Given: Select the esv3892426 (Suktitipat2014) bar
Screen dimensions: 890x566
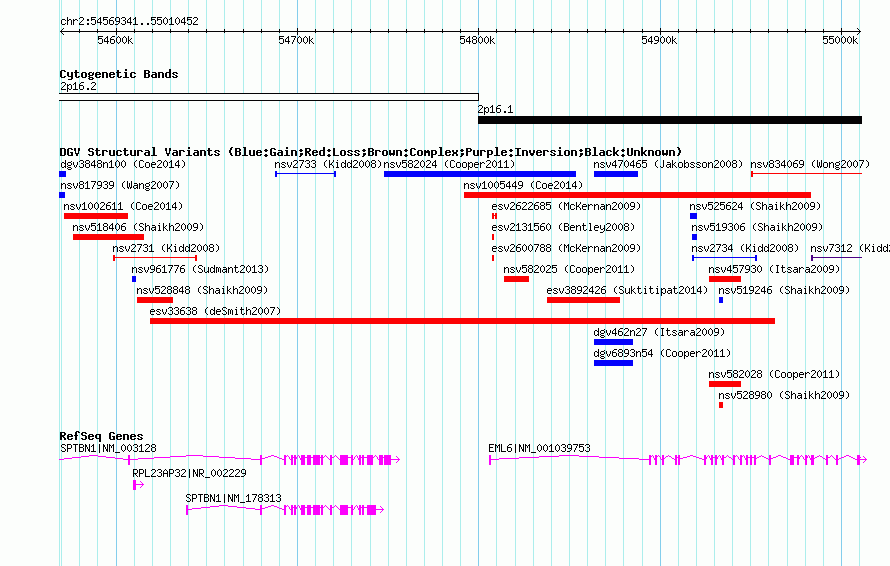Looking at the screenshot, I should (x=583, y=300).
